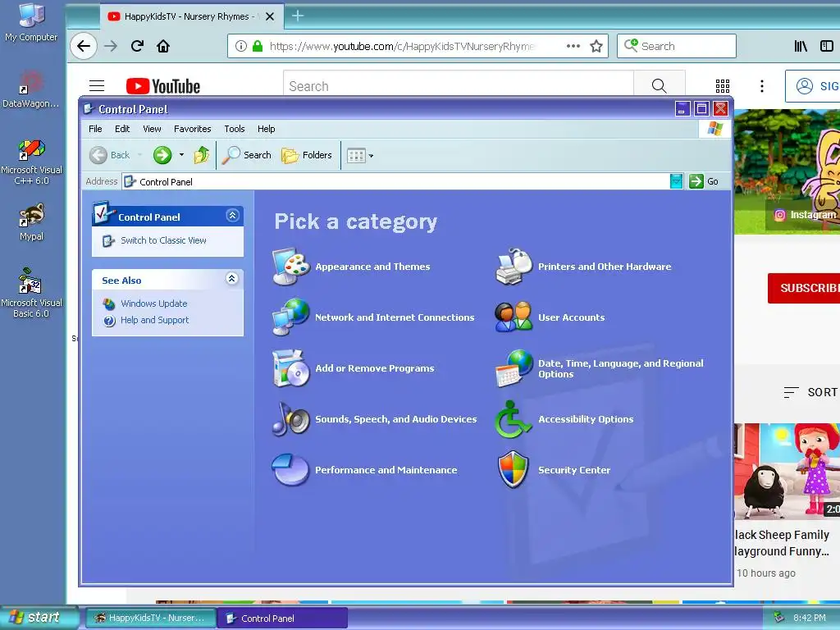This screenshot has height=630, width=840.
Task: Open Appearance and Themes category icon
Action: (291, 267)
